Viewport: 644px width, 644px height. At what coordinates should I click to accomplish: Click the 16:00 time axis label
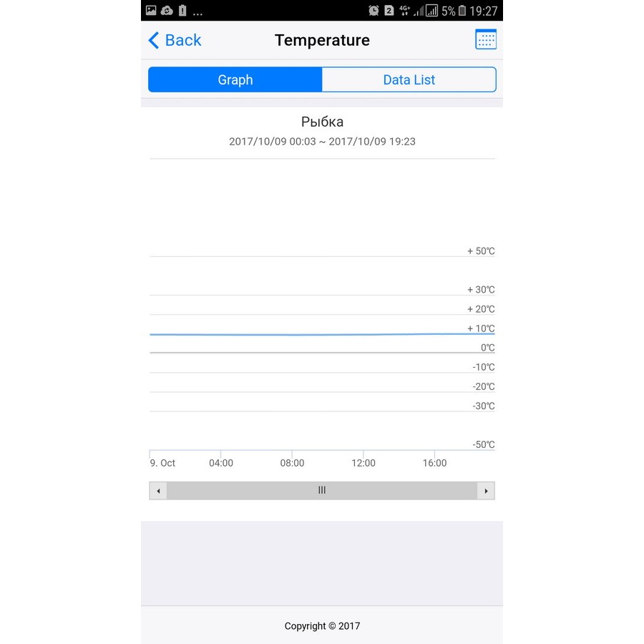pos(434,463)
